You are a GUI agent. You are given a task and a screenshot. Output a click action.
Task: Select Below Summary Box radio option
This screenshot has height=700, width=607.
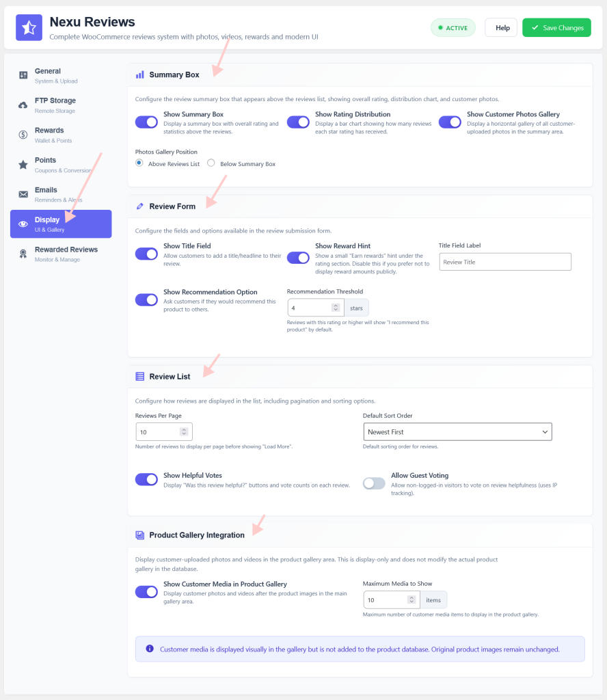point(211,163)
